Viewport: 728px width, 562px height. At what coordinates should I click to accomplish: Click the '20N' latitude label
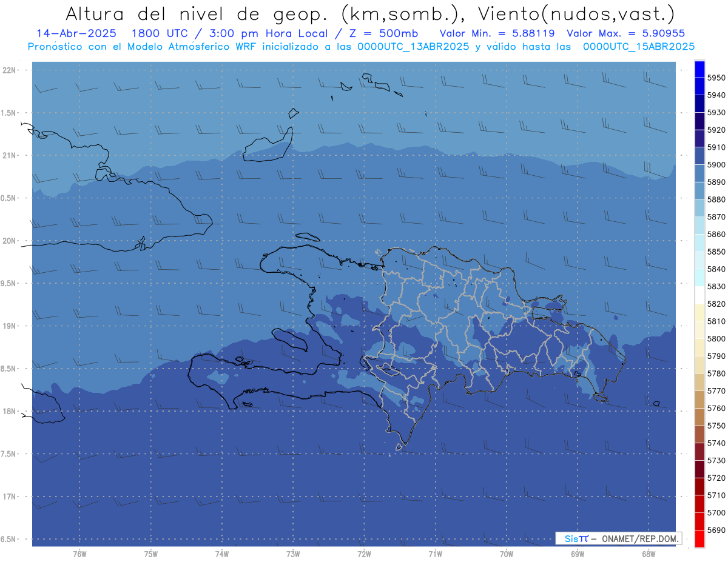point(10,241)
